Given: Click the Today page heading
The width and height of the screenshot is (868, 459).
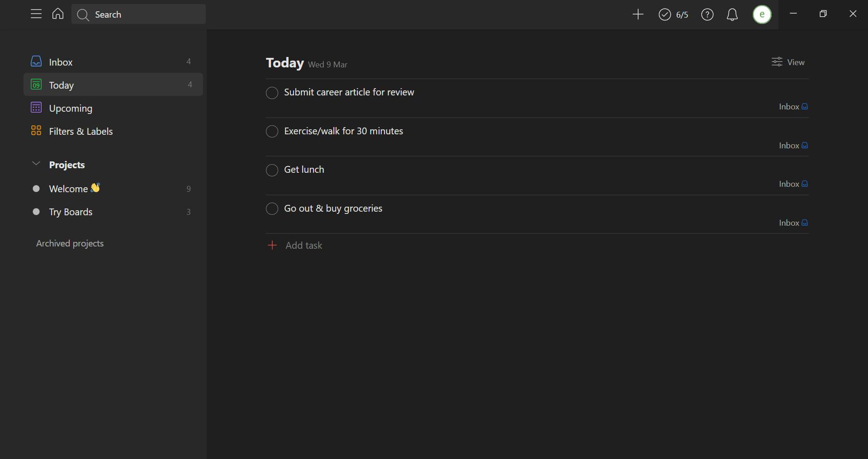Looking at the screenshot, I should point(285,62).
